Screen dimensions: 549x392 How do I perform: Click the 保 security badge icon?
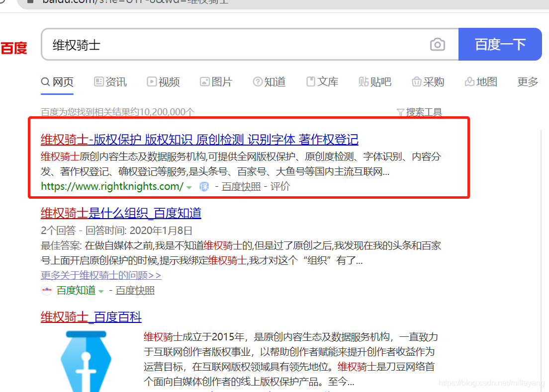(204, 187)
